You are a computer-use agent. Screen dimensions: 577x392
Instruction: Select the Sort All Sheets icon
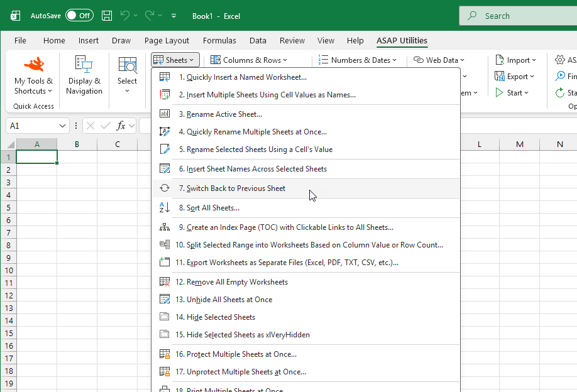coord(164,207)
